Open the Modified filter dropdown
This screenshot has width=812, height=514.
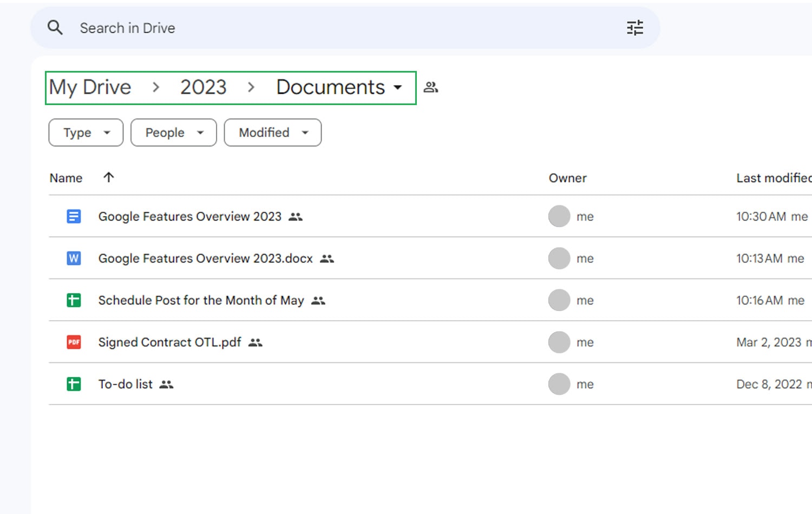tap(272, 132)
